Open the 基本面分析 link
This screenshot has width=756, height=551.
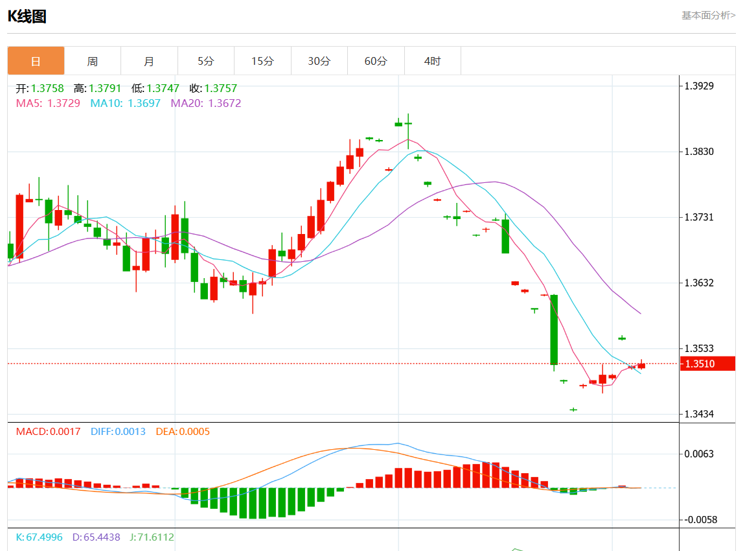click(708, 15)
